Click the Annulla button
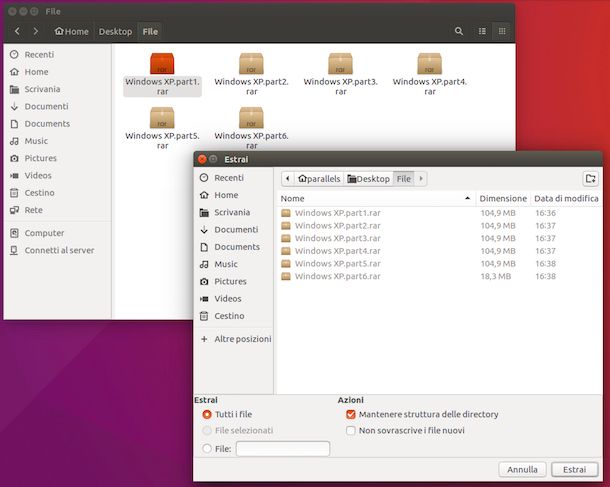Screen dimensions: 610x487 coord(522,469)
